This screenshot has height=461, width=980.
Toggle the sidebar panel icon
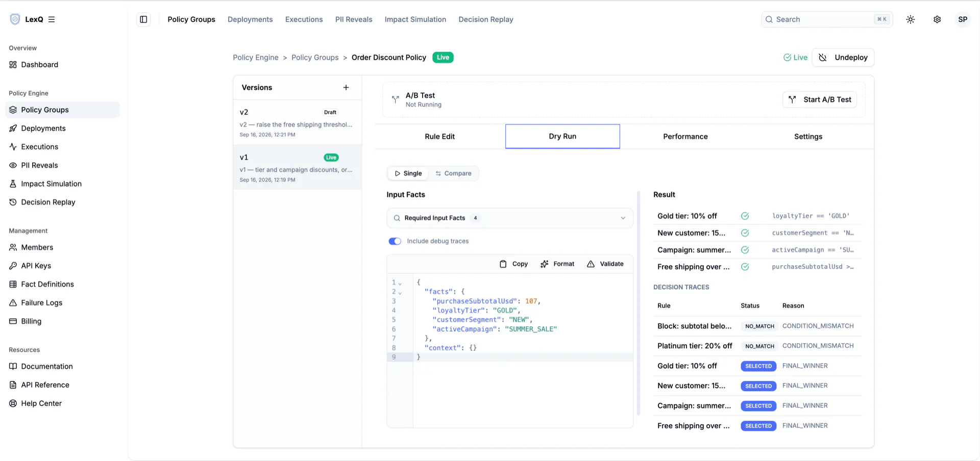click(x=143, y=19)
